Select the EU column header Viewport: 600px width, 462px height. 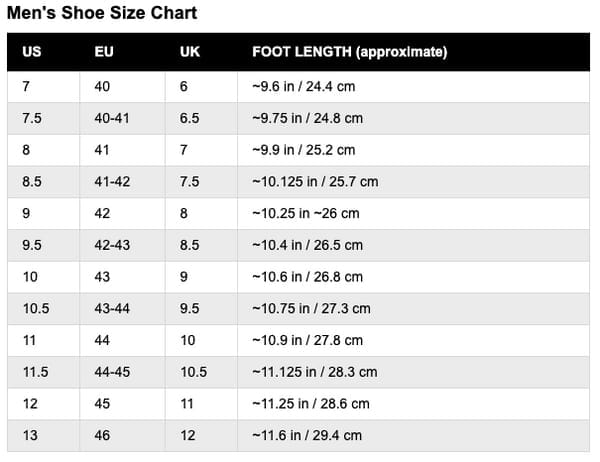click(x=103, y=51)
